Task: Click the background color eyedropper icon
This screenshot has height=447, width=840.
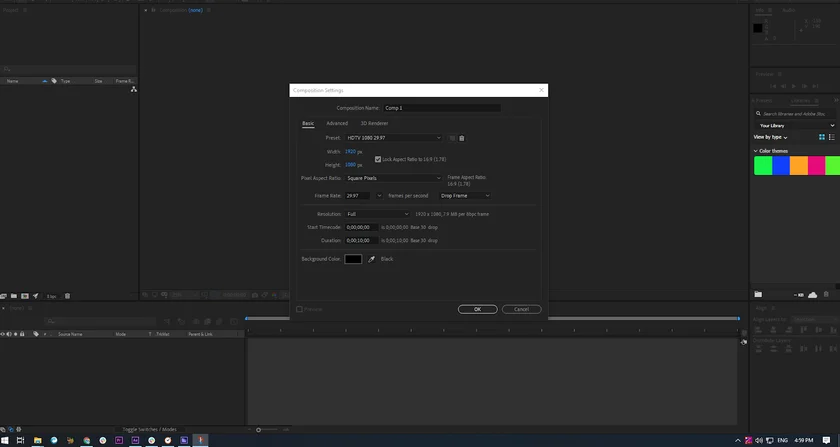Action: (x=372, y=259)
